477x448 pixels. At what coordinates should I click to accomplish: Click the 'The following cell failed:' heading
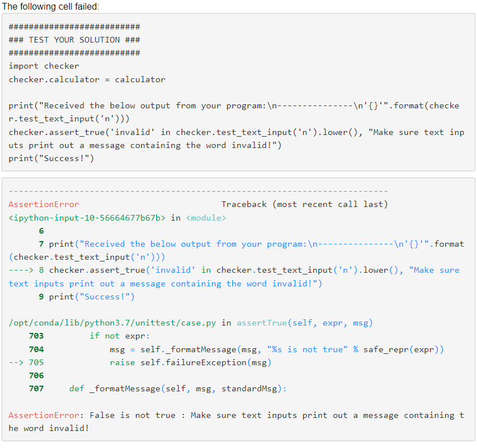coord(50,6)
